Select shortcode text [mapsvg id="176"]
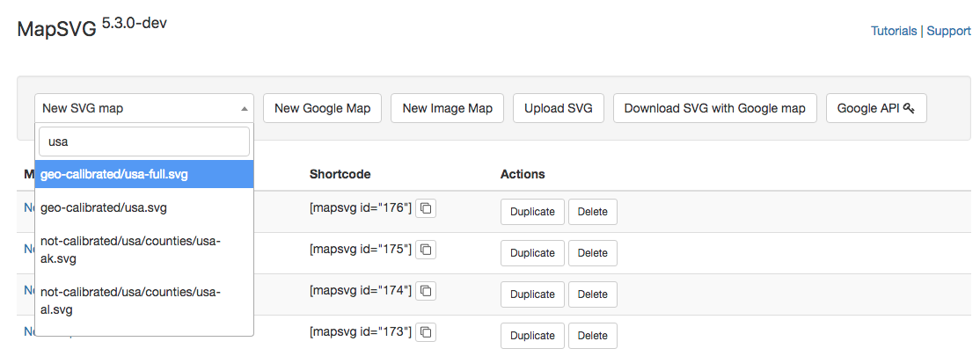980x356 pixels. pos(361,208)
